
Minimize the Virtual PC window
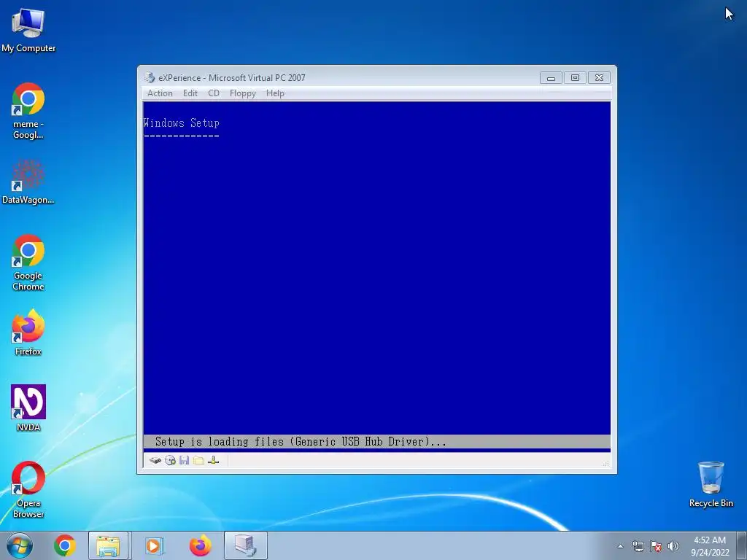(x=551, y=77)
